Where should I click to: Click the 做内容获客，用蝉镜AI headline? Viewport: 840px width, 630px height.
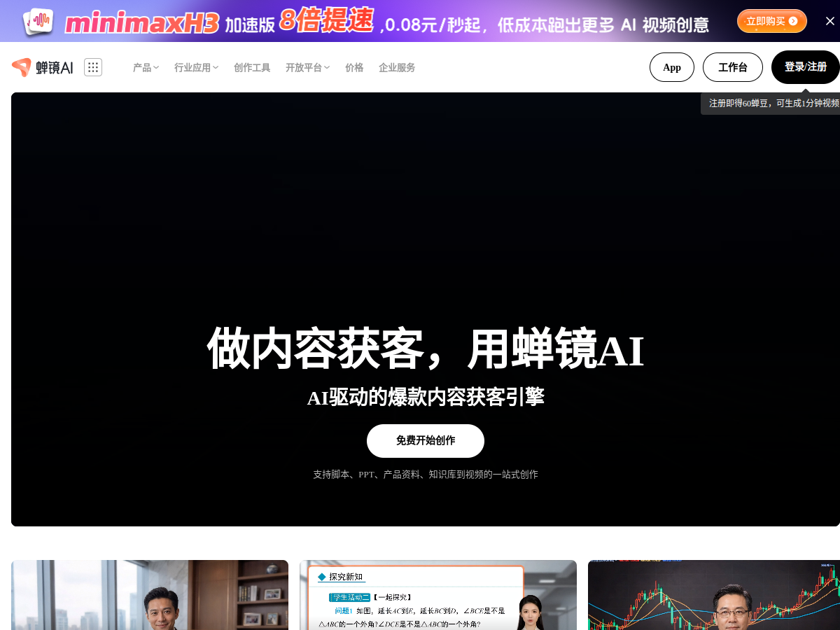(x=426, y=349)
